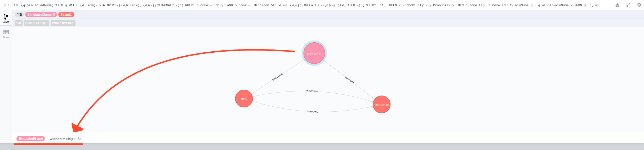
Task: Click the Cypher query text in the header
Action: click(x=305, y=5)
